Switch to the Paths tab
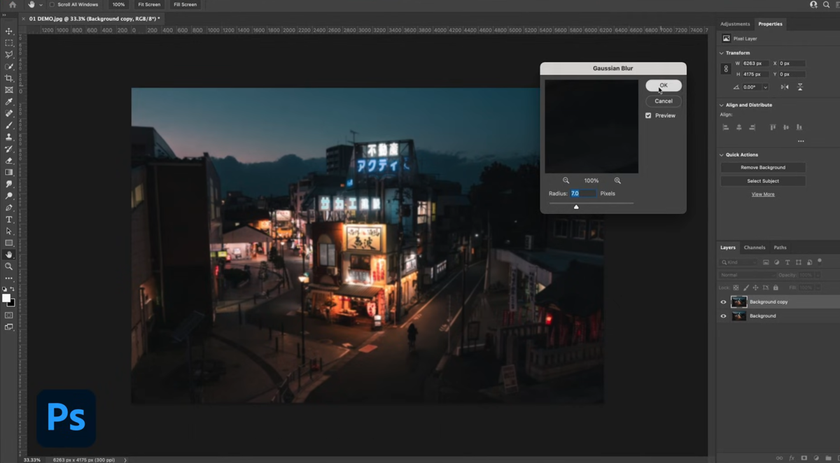This screenshot has height=463, width=840. tap(780, 248)
